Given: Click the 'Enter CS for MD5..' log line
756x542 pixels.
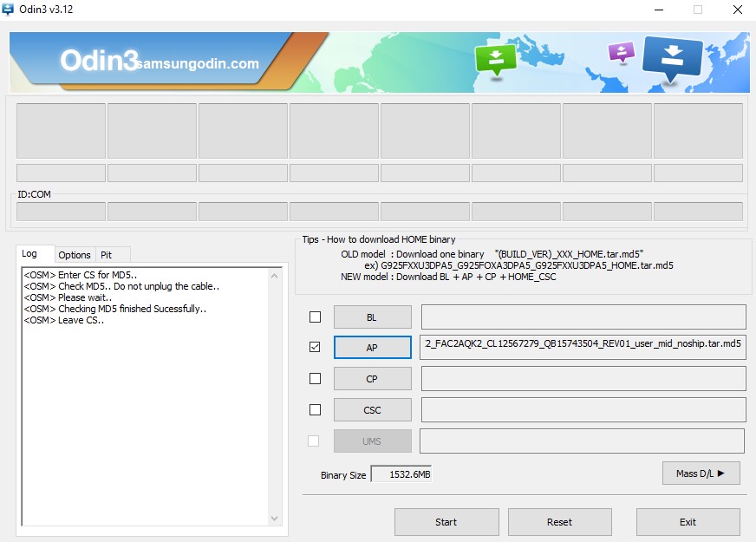Looking at the screenshot, I should point(81,275).
